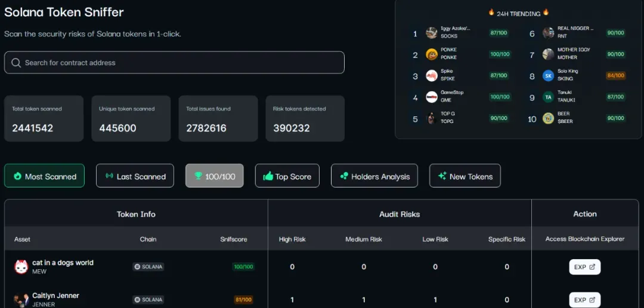Show the Top Score tab
Screen dimensions: 644x308
point(287,176)
